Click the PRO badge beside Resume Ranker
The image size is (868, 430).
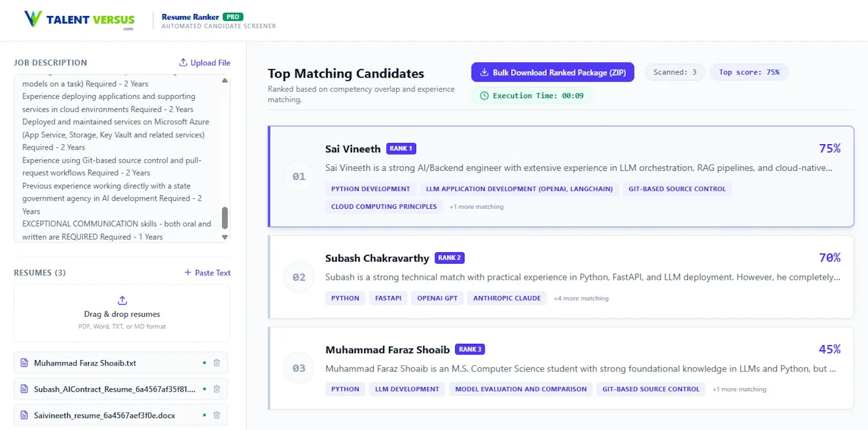pos(233,17)
